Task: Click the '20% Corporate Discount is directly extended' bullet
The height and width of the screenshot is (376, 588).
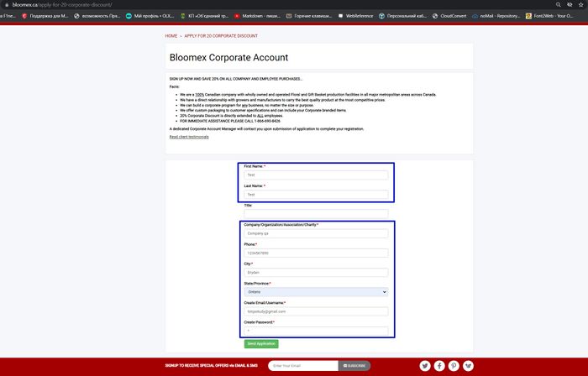Action: [231, 116]
